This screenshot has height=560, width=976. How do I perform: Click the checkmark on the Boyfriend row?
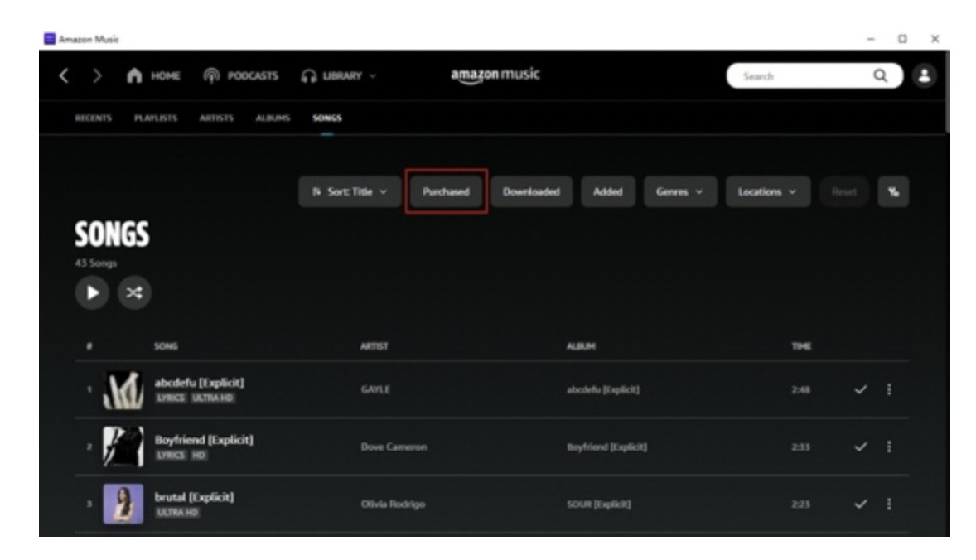pyautogui.click(x=861, y=447)
